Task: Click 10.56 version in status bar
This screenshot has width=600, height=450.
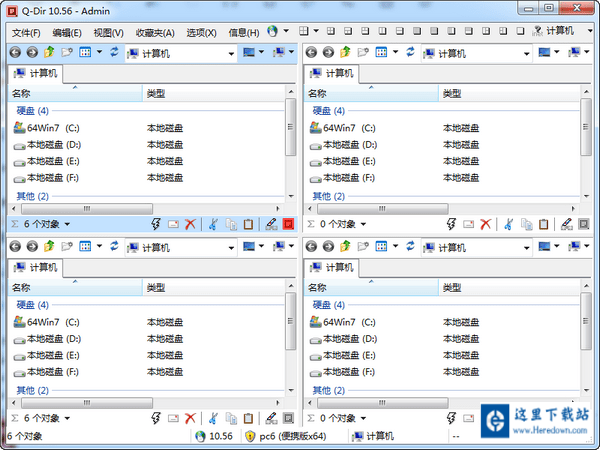Action: click(214, 436)
